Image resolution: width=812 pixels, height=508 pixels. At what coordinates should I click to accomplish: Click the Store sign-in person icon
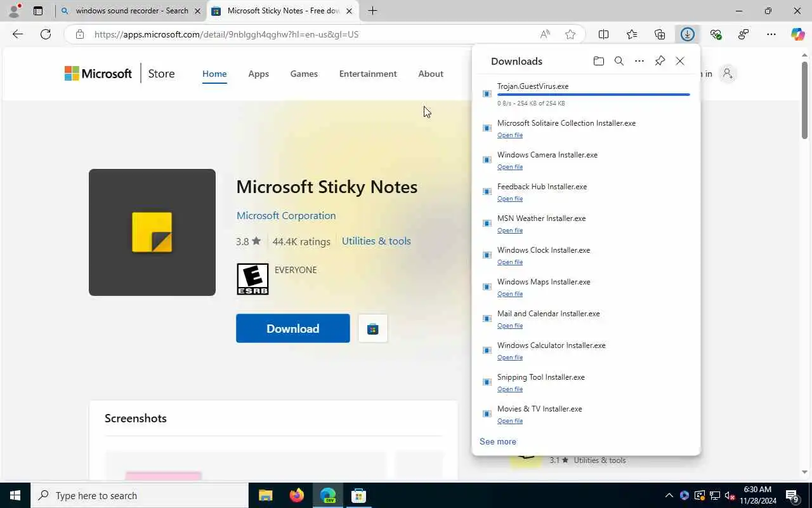[728, 74]
